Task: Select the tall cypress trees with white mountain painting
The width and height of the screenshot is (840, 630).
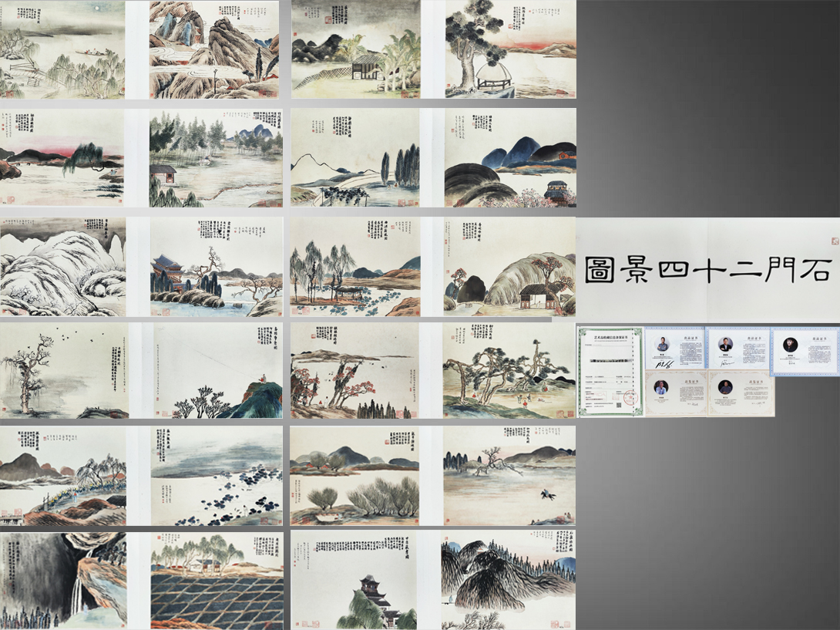Action: point(355,157)
